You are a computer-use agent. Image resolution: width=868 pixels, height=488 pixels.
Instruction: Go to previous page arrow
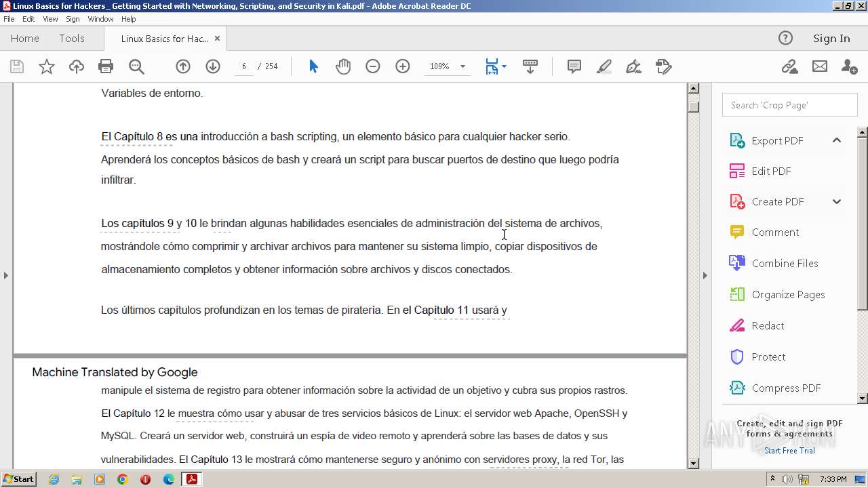click(x=183, y=66)
